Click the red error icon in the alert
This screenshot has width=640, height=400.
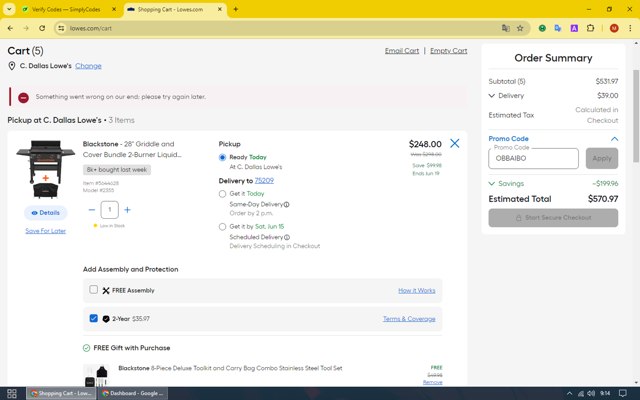pos(23,98)
